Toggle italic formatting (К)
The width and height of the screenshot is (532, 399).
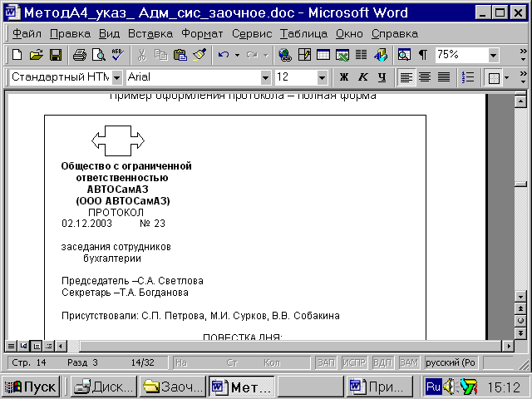pyautogui.click(x=363, y=77)
